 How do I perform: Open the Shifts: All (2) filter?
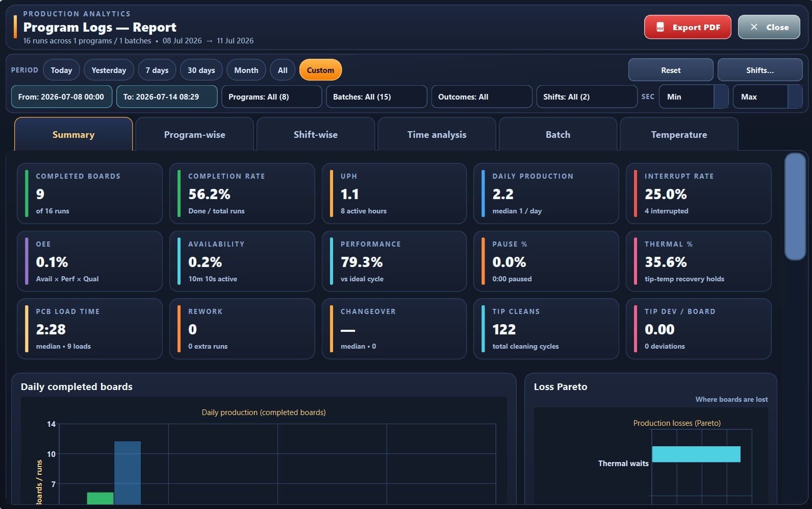[587, 96]
